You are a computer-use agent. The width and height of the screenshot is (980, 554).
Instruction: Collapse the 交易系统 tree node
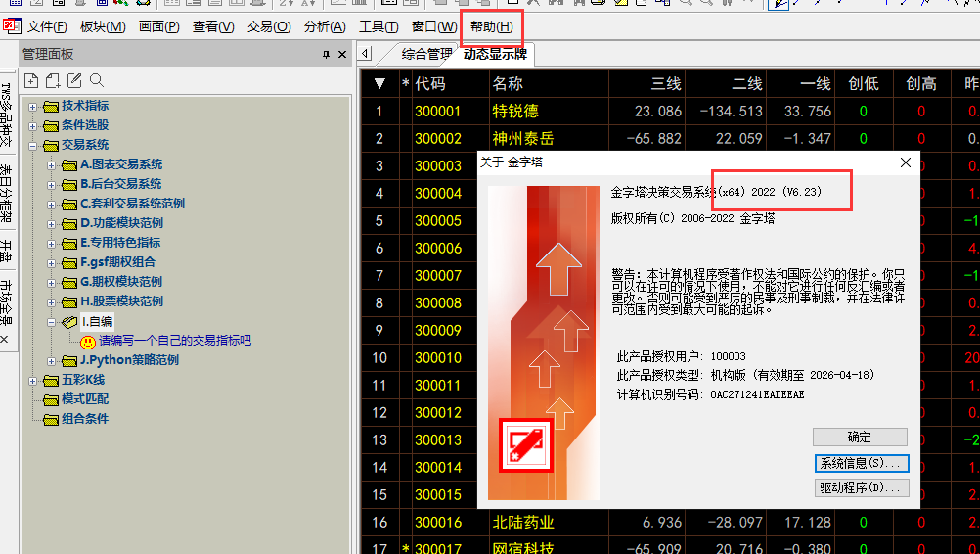pos(32,146)
